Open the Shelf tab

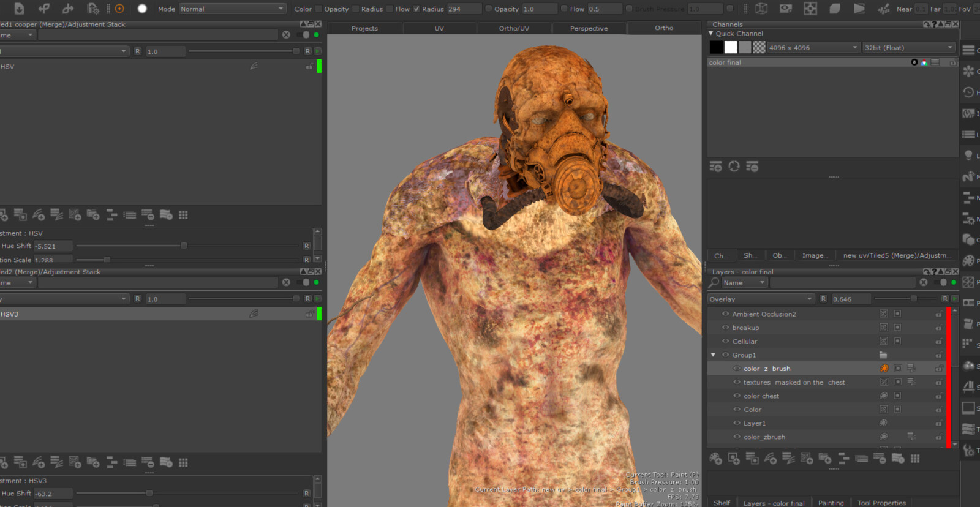[722, 503]
